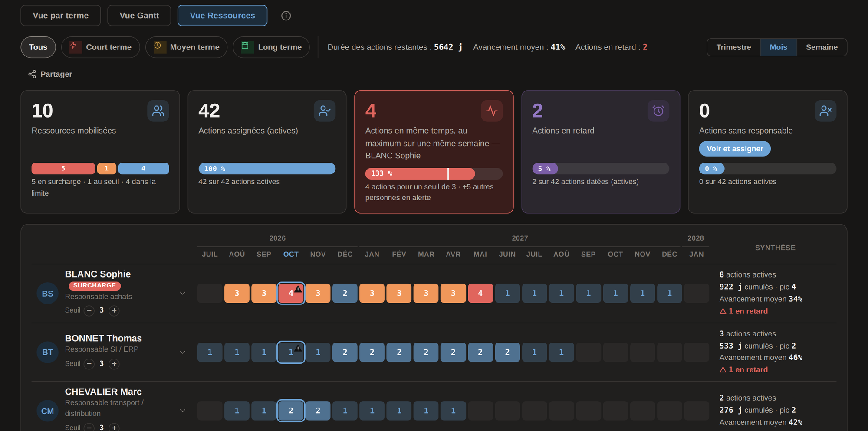Click the orange 1 au seuil bar segment
The image size is (868, 431).
[x=106, y=169]
